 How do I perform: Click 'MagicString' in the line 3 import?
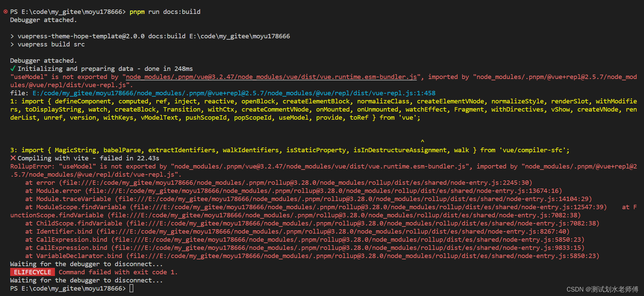pyautogui.click(x=75, y=150)
